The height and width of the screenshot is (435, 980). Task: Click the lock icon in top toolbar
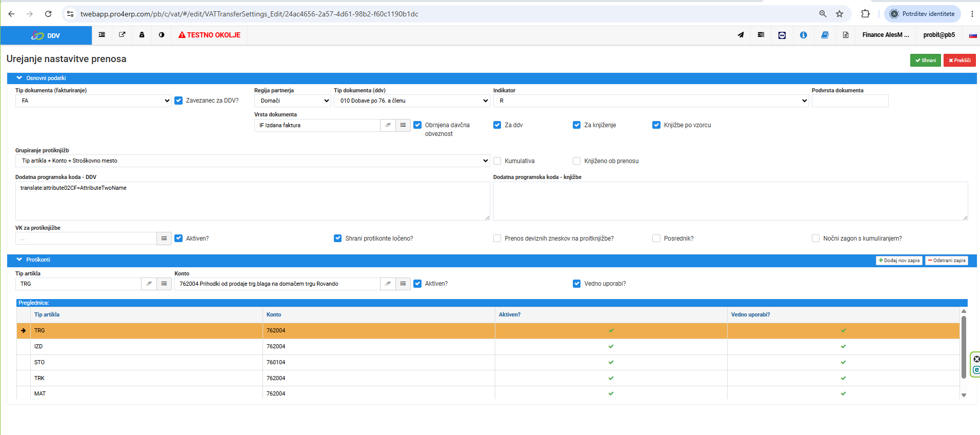coord(142,35)
